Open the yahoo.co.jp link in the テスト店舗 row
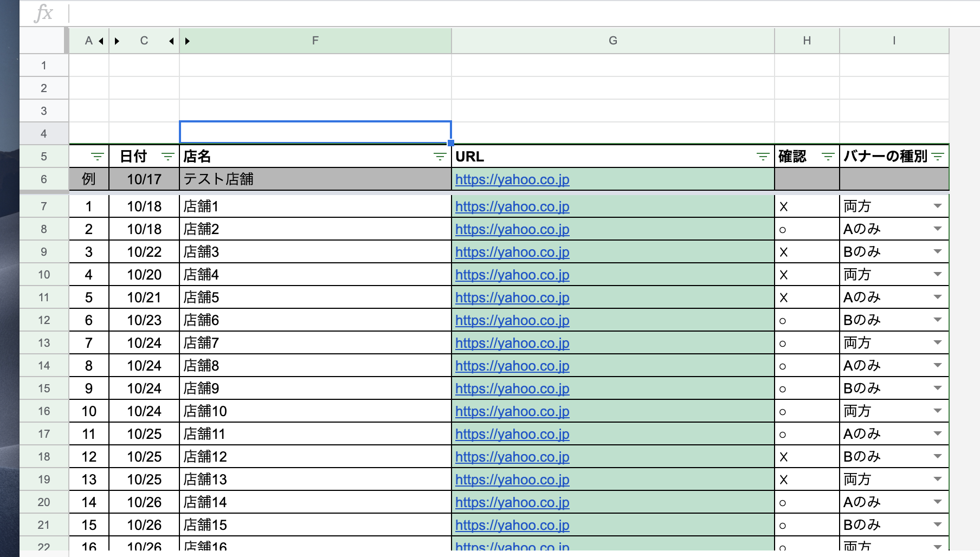Screen dimensions: 980x557 (x=512, y=179)
